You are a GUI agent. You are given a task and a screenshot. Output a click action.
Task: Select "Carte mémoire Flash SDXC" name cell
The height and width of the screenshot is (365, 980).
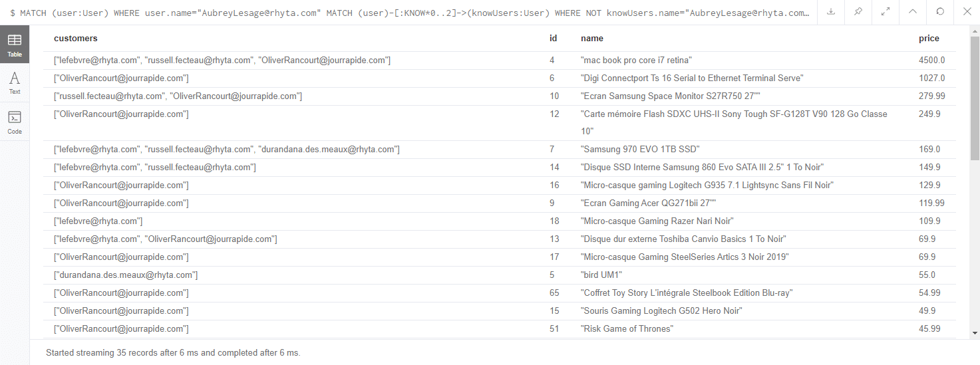(x=734, y=123)
